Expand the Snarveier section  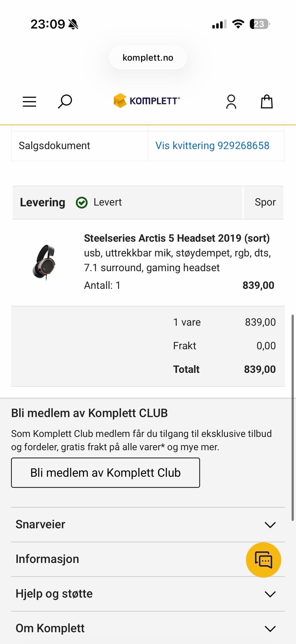(148, 525)
